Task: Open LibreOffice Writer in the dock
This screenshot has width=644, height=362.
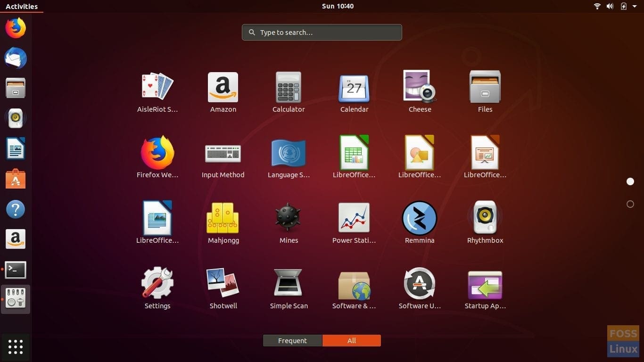Action: (x=16, y=148)
